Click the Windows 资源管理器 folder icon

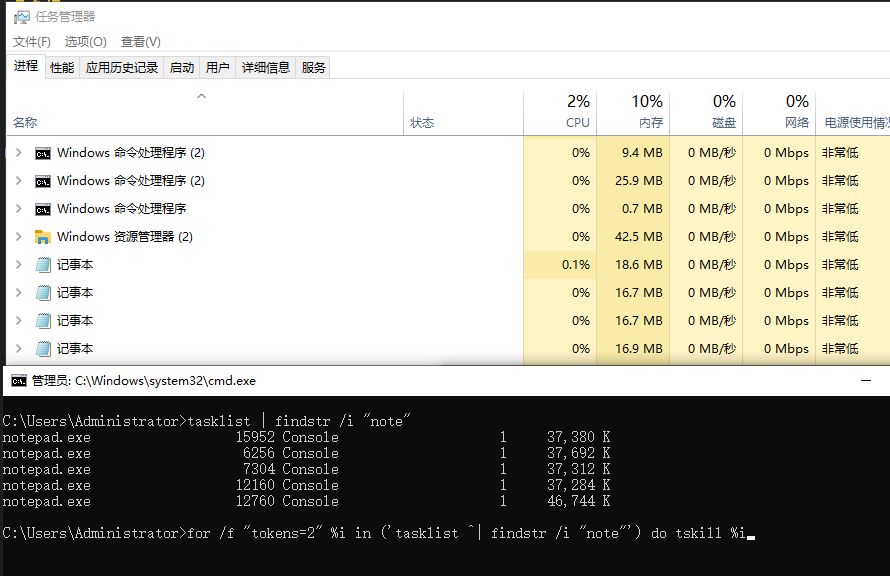coord(43,237)
